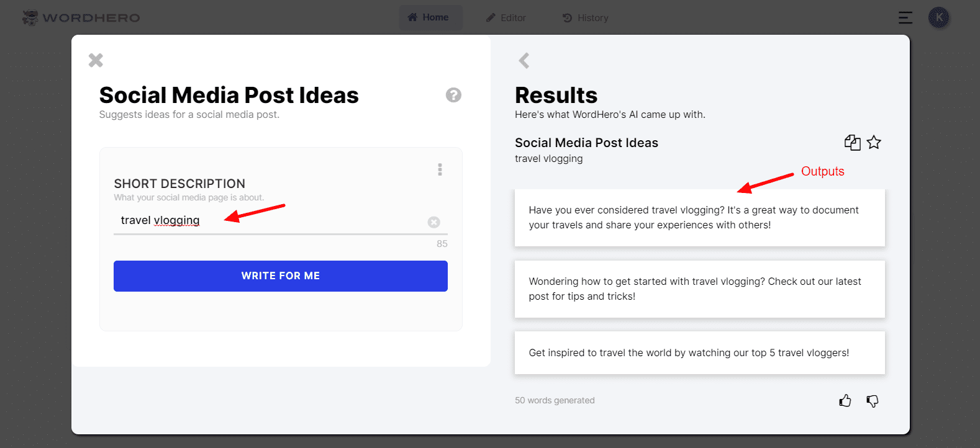Dislike the results with thumbs down
The image size is (980, 448).
(x=873, y=401)
